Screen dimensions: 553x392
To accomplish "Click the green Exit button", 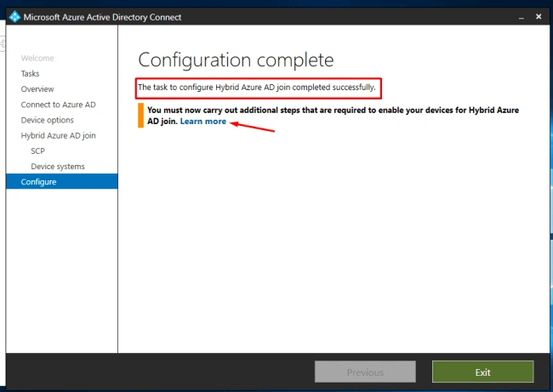I will pos(483,372).
